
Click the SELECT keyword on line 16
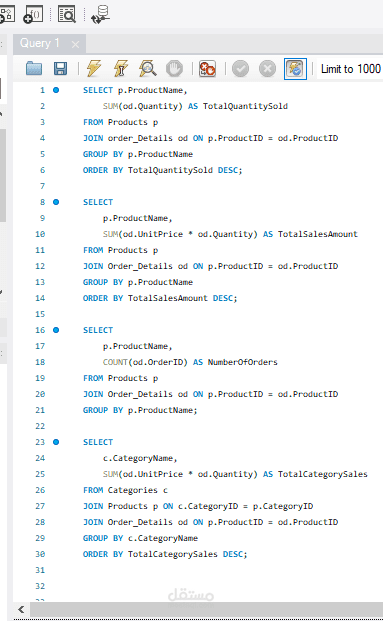[x=98, y=330]
